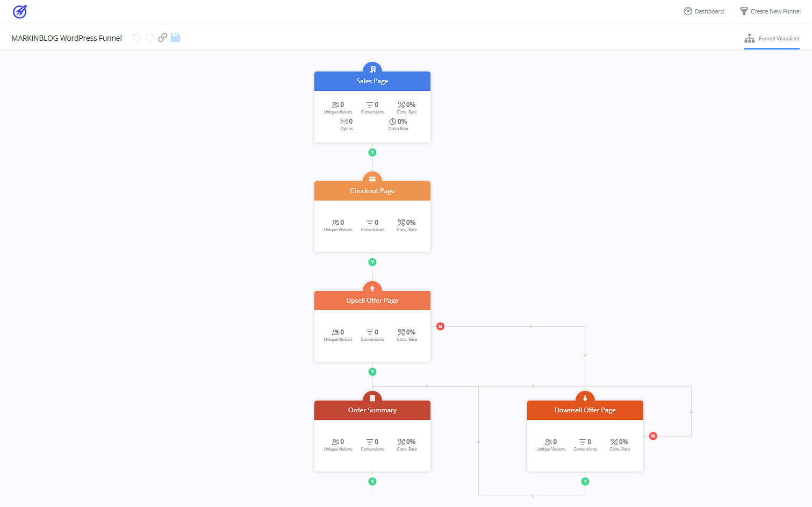Toggle the Y connector below Downsell Offer Page

585,481
